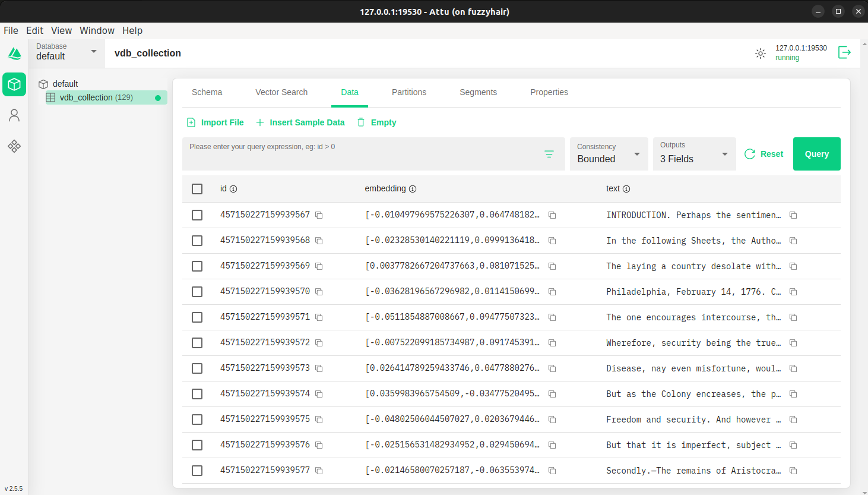The image size is (868, 495).
Task: Click the 127.0.0.1:19530 running status
Action: tap(801, 53)
